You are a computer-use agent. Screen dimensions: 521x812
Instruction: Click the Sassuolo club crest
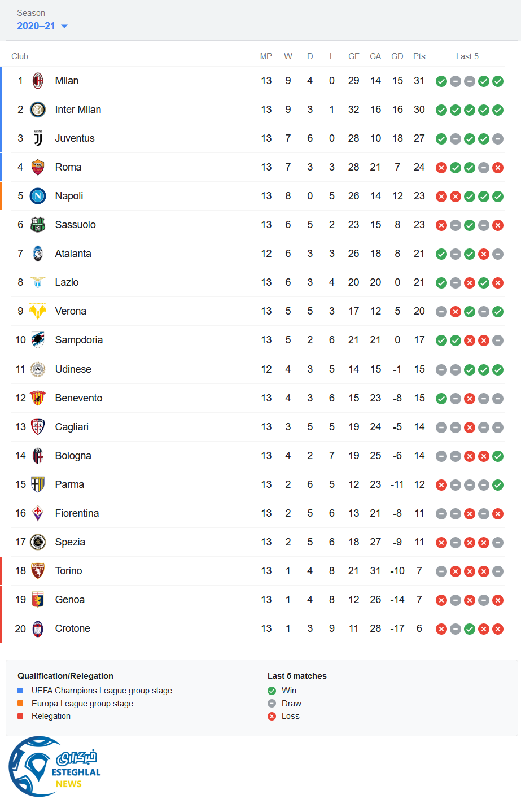pos(38,225)
